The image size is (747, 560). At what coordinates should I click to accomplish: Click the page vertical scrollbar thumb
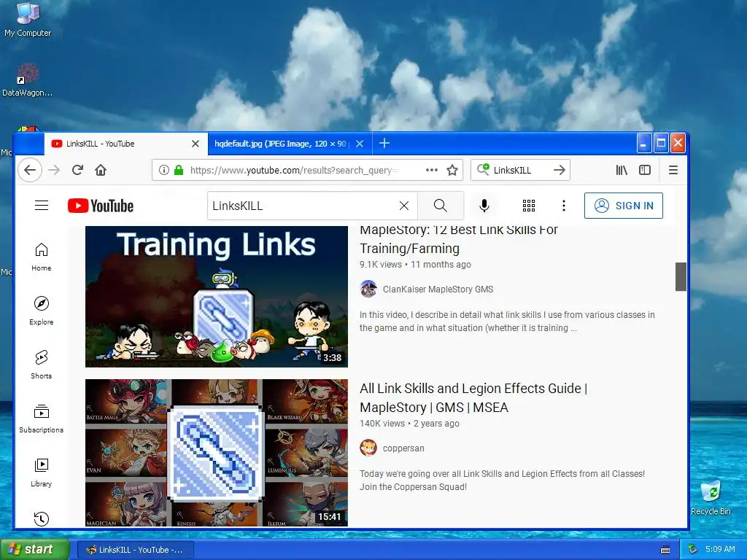(x=681, y=276)
